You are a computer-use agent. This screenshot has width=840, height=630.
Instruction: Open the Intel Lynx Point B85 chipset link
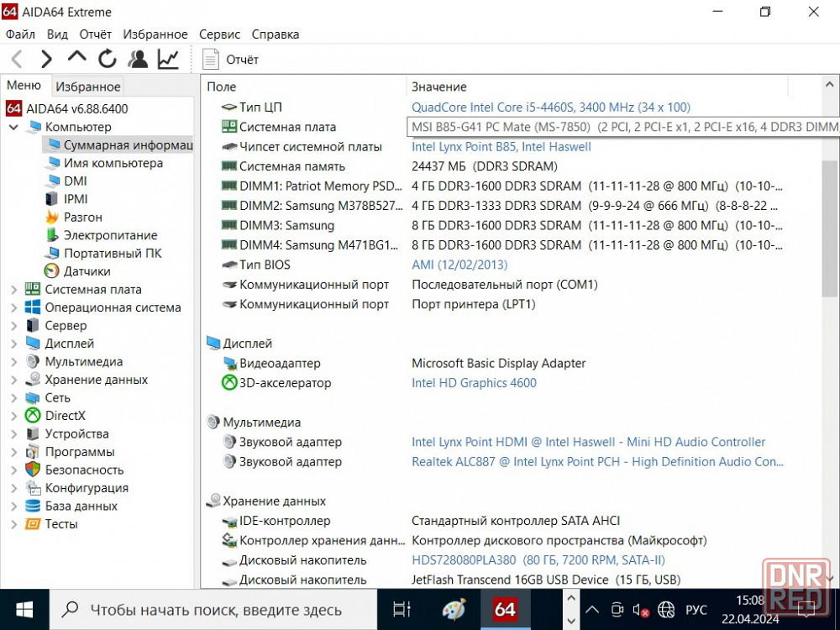(501, 147)
